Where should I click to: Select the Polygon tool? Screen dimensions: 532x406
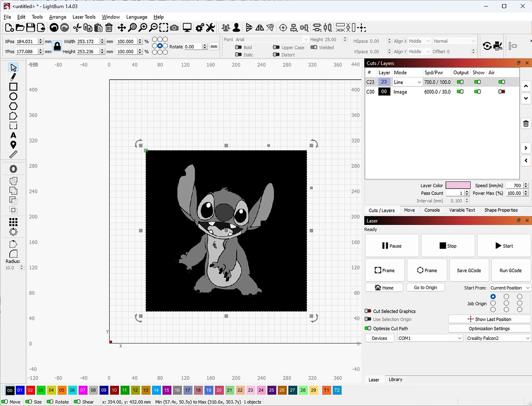pyautogui.click(x=13, y=106)
